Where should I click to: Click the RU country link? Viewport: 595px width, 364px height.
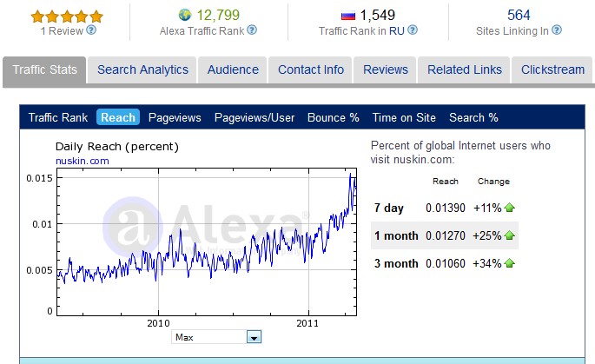pos(397,30)
